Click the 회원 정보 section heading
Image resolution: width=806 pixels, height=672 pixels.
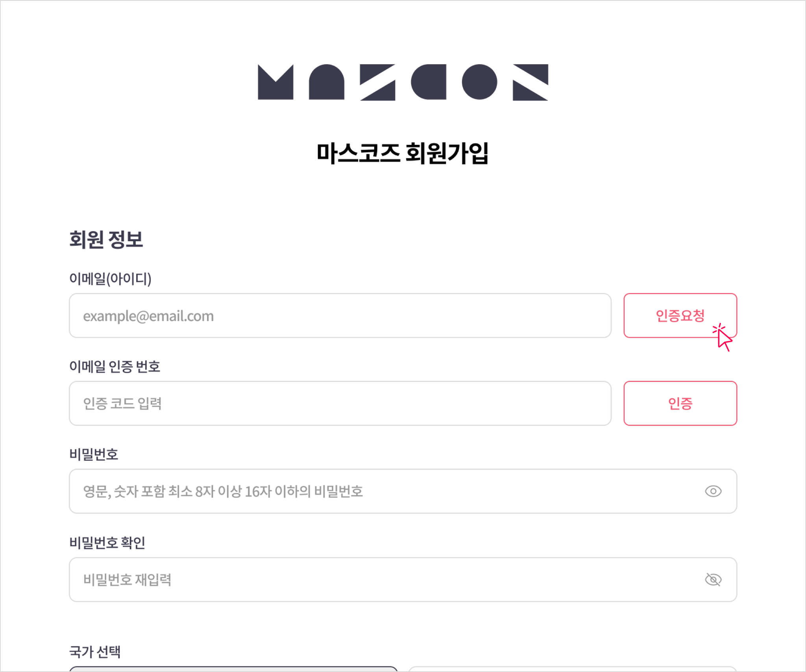[106, 239]
